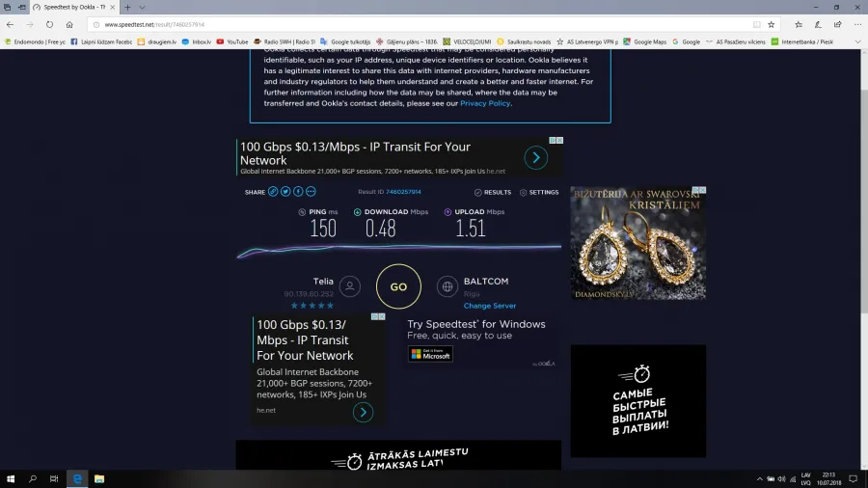Open more share options ellipsis icon
Image resolution: width=868 pixels, height=488 pixels.
(311, 191)
